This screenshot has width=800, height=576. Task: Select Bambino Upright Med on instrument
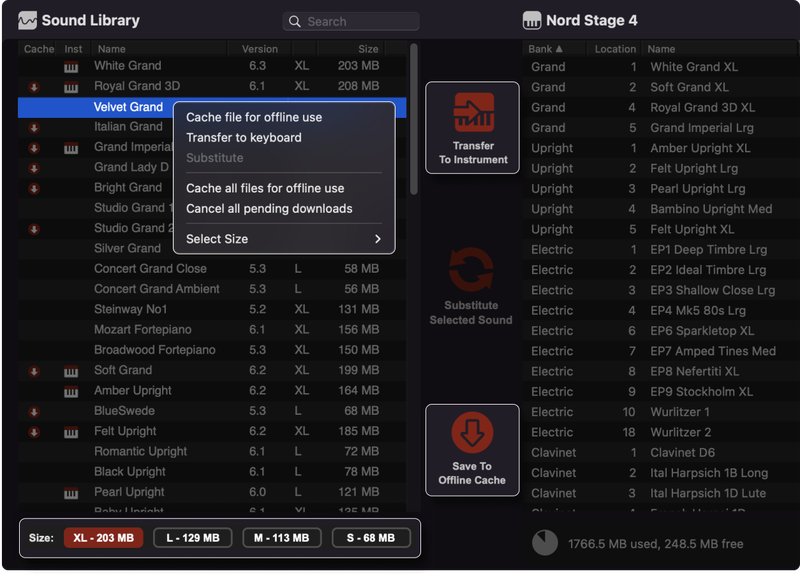click(x=661, y=209)
